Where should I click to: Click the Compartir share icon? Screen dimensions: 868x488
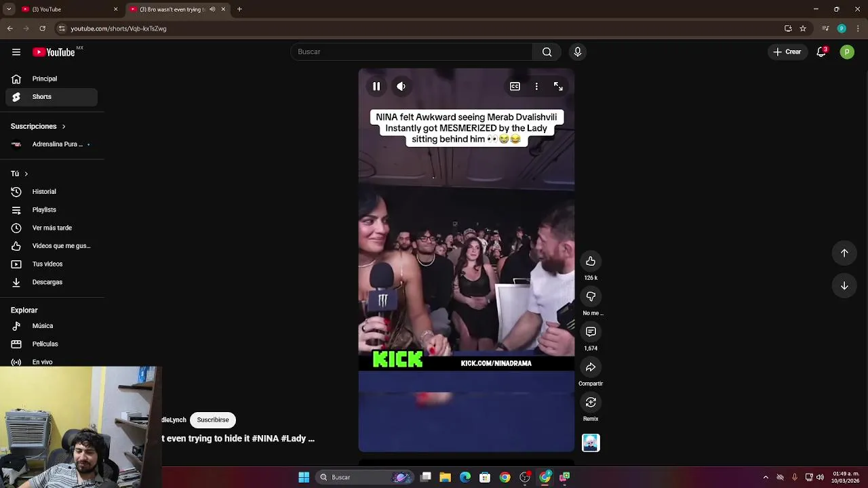point(591,367)
